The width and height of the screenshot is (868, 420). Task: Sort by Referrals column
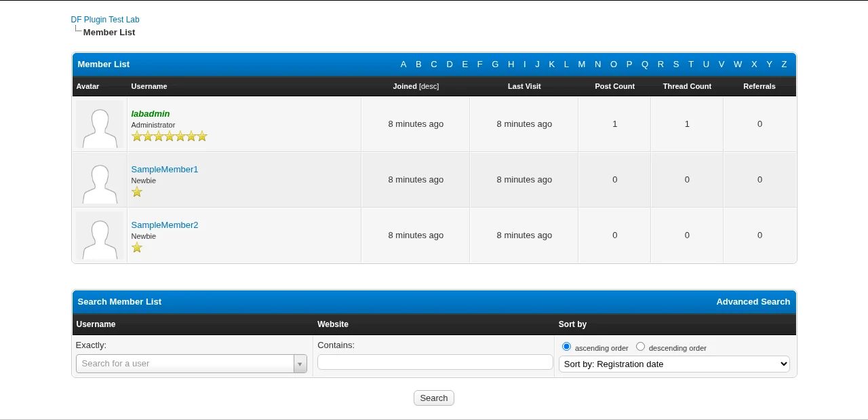759,86
